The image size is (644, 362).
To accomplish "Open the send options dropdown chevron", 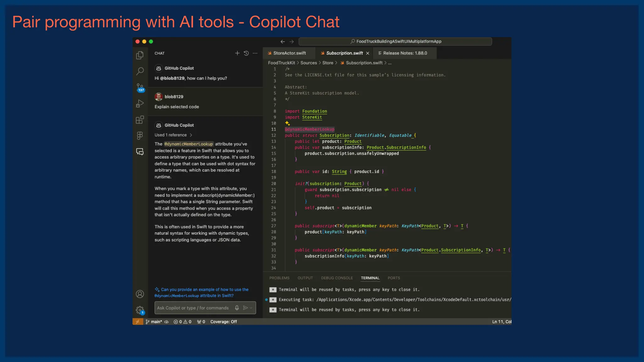I will [x=251, y=308].
